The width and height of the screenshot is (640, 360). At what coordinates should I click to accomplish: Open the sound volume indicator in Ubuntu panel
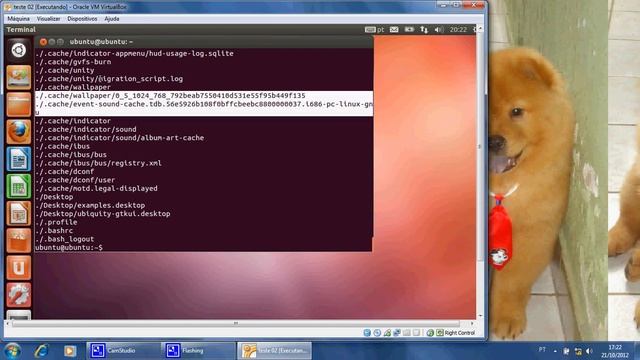click(x=439, y=29)
